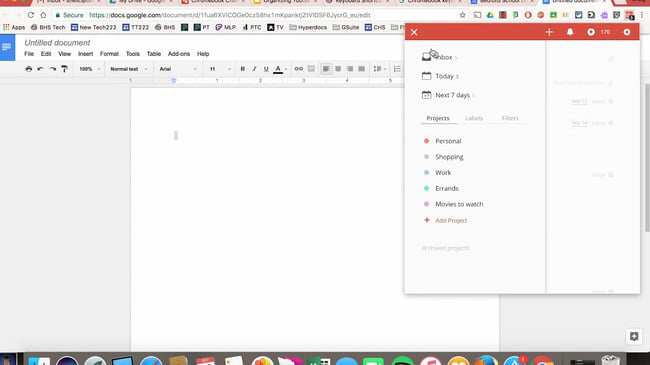Open the Arial font dropdown
The height and width of the screenshot is (365, 650).
pos(177,69)
